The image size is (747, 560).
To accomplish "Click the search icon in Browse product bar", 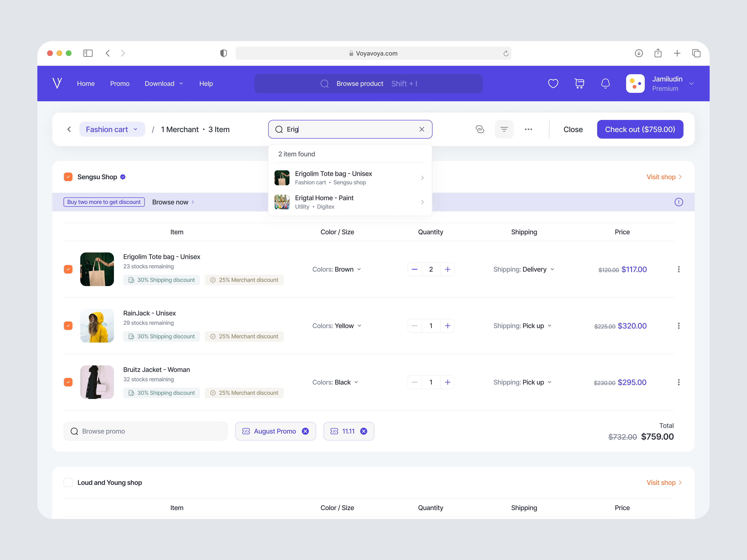I will point(324,83).
